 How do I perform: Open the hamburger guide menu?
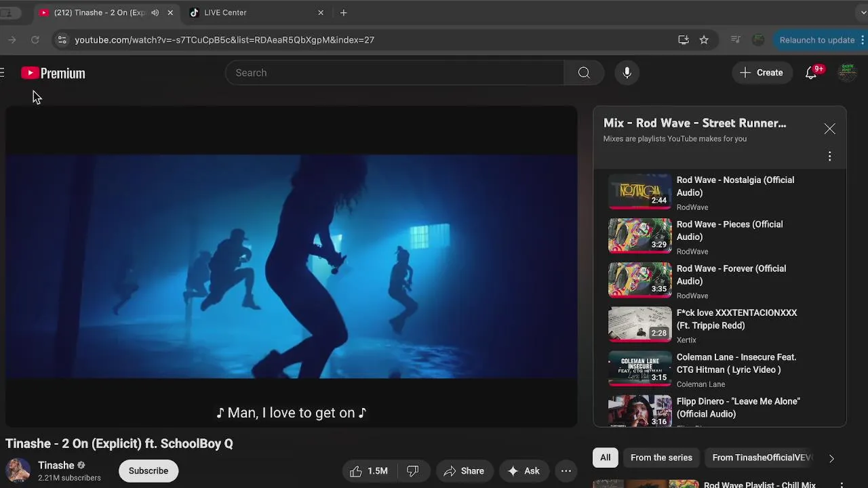point(2,73)
